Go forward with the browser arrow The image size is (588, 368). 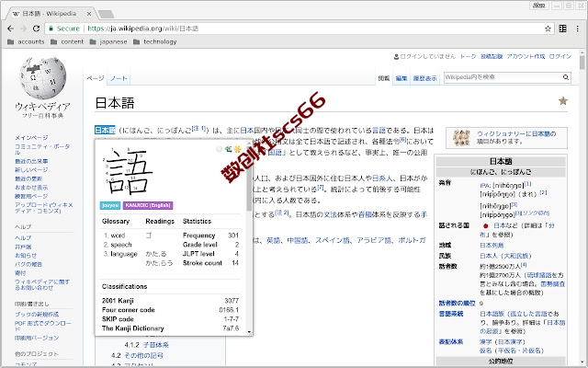[23, 29]
